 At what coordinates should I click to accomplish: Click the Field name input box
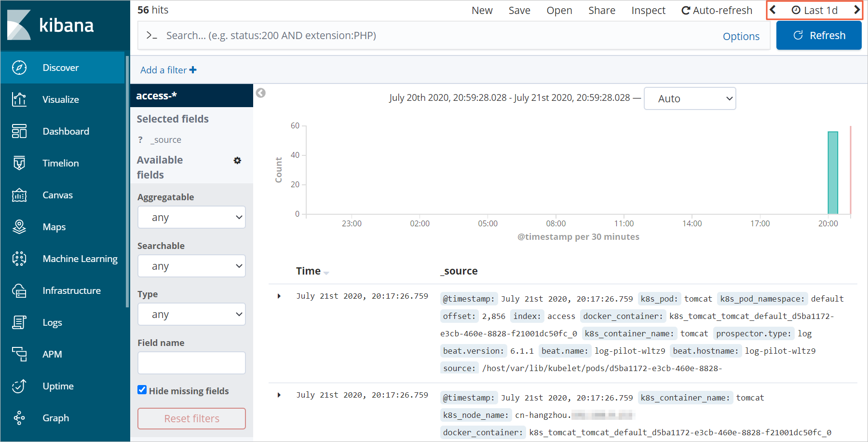191,362
